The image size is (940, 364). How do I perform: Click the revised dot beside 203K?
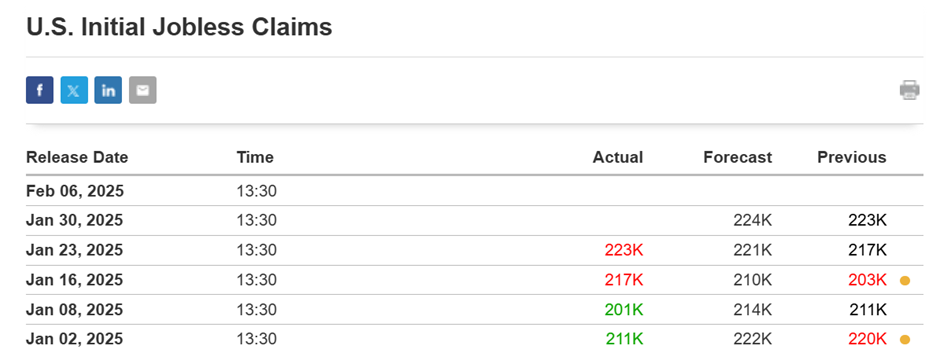905,280
